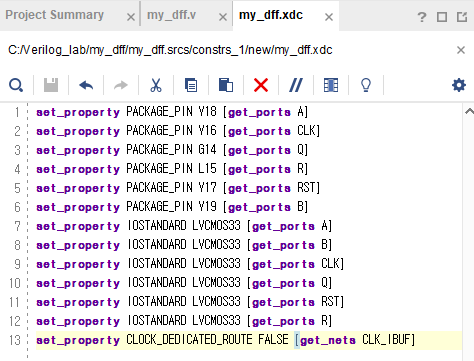Viewport: 474px width, 361px height.
Task: Click "PACKAGE_PIN Y16" on line 2
Action: pyautogui.click(x=171, y=131)
